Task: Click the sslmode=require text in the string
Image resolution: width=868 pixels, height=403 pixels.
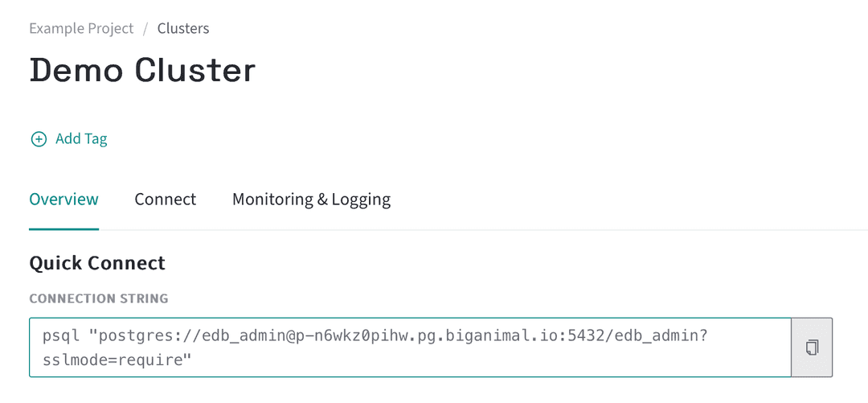Action: tap(117, 360)
